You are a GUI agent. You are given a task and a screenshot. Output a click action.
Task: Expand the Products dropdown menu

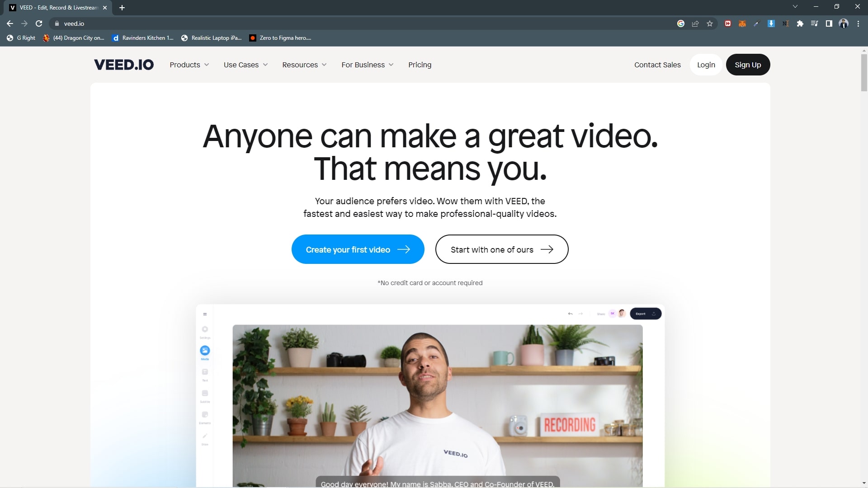coord(189,65)
